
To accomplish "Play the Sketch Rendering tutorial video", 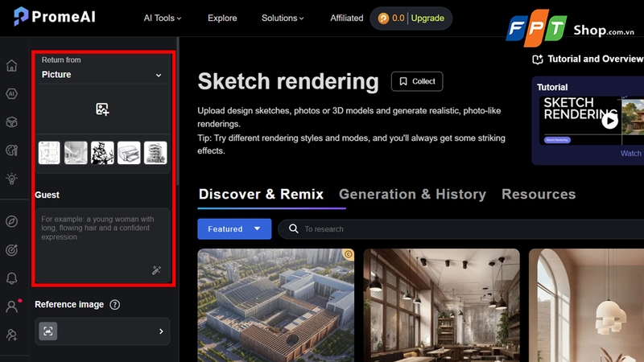I will [609, 121].
